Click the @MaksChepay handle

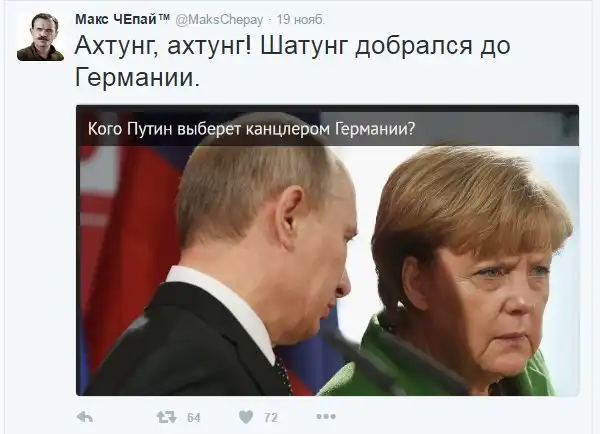[x=219, y=20]
